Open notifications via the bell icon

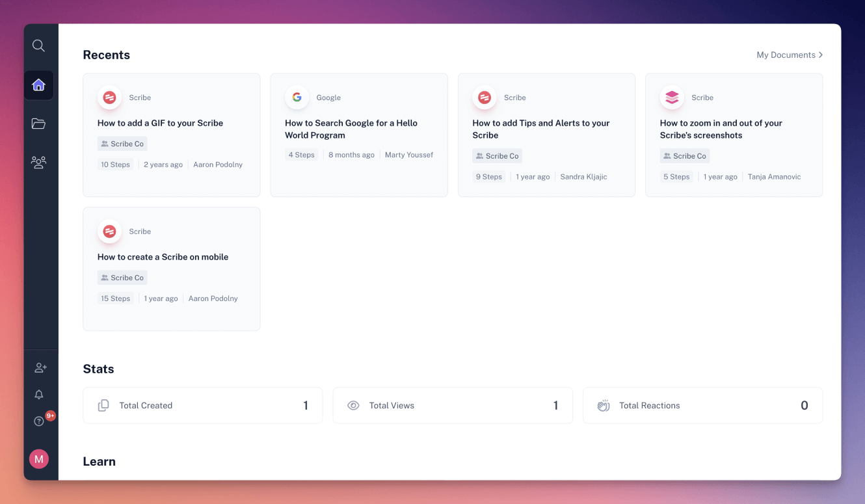[38, 394]
